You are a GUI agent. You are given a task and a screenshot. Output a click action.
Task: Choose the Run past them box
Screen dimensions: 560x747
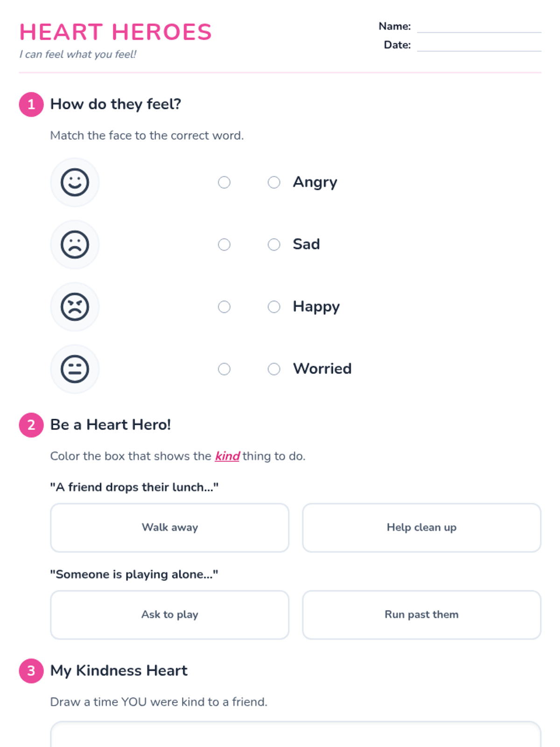coord(421,614)
